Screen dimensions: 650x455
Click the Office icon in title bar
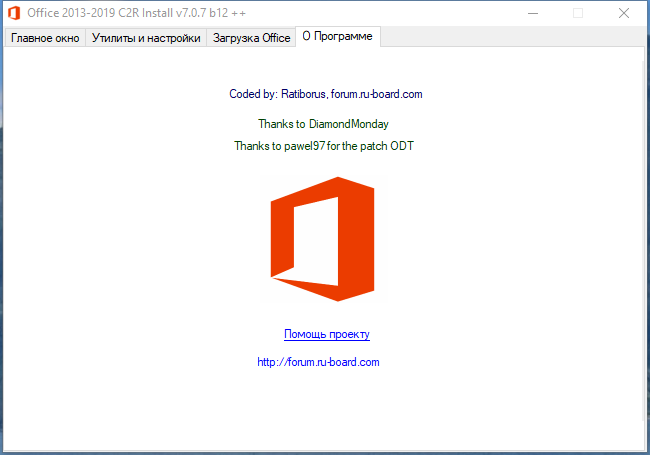[14, 13]
